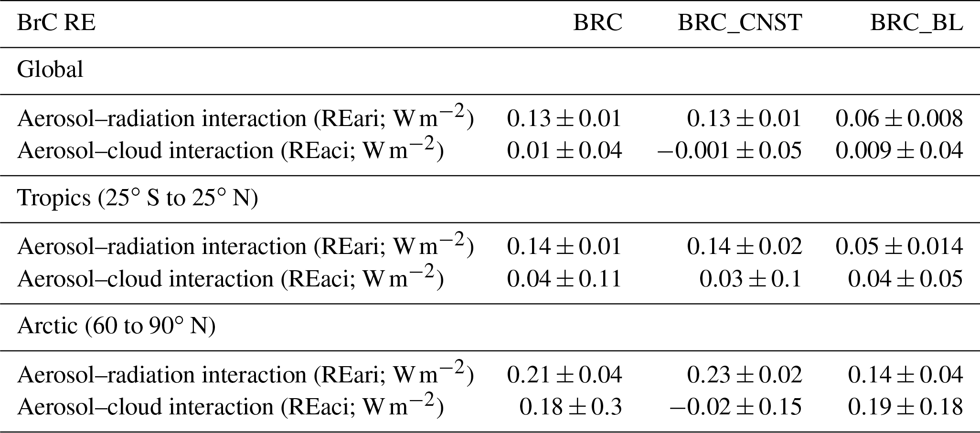Click the BrC RE column header
The height and width of the screenshot is (433, 980).
tap(56, 23)
